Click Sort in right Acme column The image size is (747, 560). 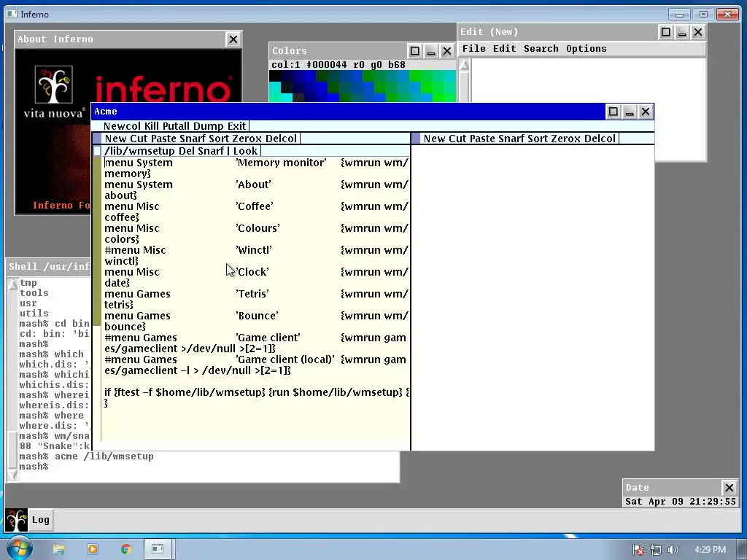538,139
